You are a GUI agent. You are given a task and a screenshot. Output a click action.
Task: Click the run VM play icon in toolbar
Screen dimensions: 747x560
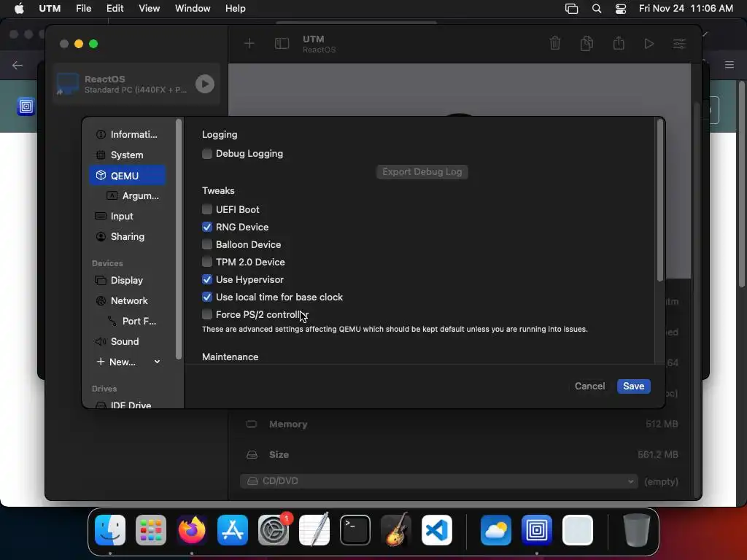649,44
